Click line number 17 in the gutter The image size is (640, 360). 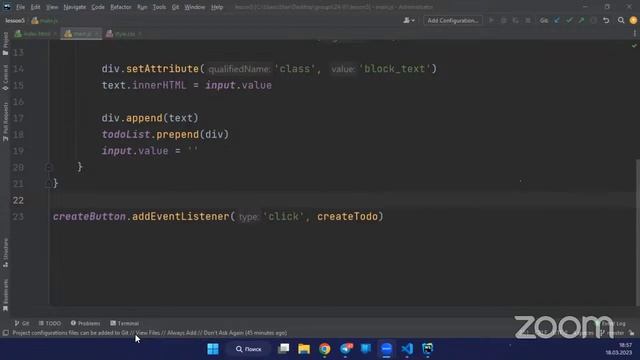tap(18, 118)
